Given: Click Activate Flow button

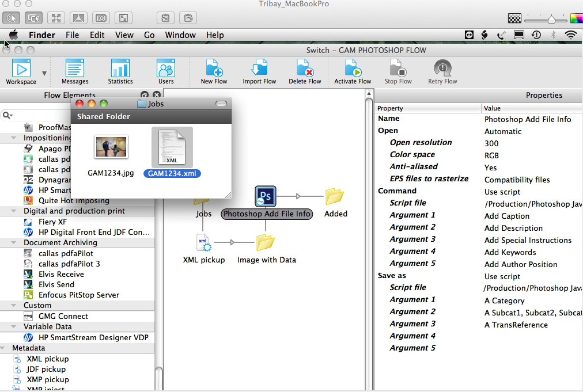Looking at the screenshot, I should point(353,72).
